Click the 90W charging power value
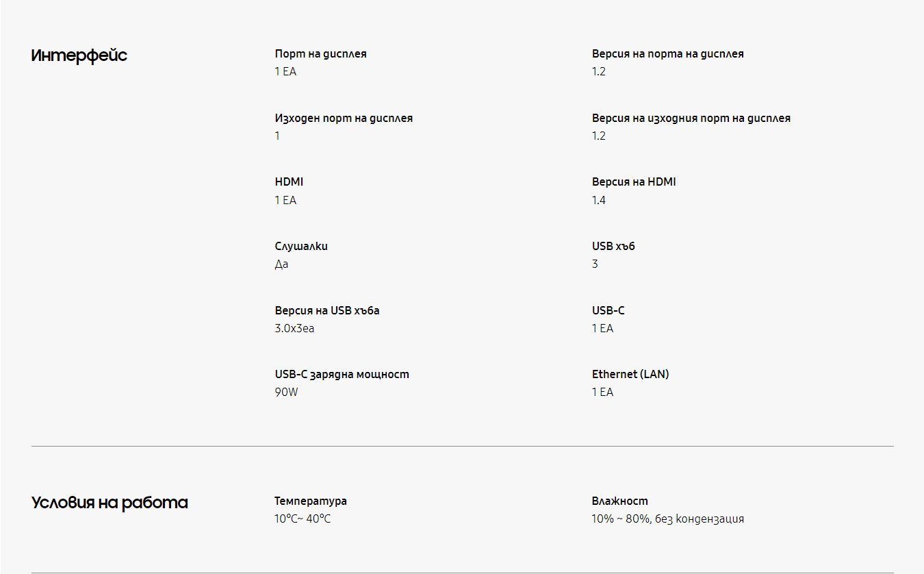This screenshot has height=574, width=924. point(286,392)
